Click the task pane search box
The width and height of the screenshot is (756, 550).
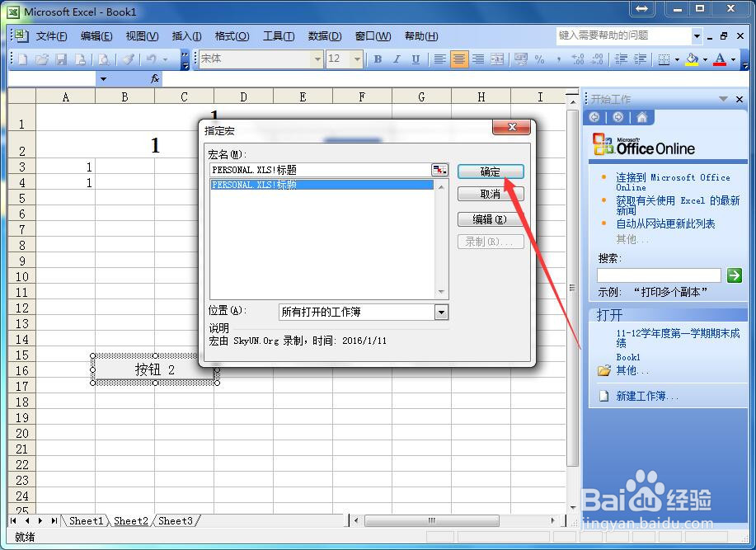click(659, 275)
